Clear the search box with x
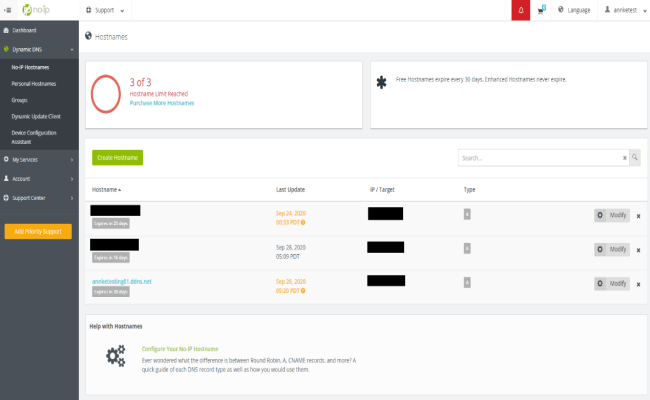The image size is (650, 400). tap(624, 157)
